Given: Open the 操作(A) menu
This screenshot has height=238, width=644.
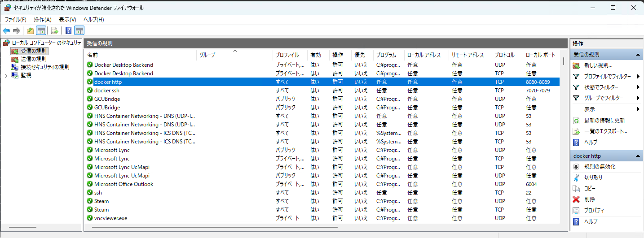Looking at the screenshot, I should tap(43, 20).
